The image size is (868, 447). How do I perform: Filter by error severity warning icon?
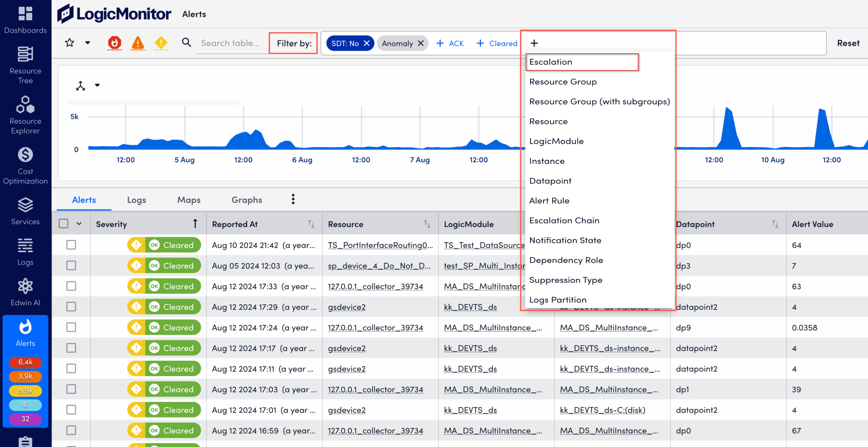(138, 43)
